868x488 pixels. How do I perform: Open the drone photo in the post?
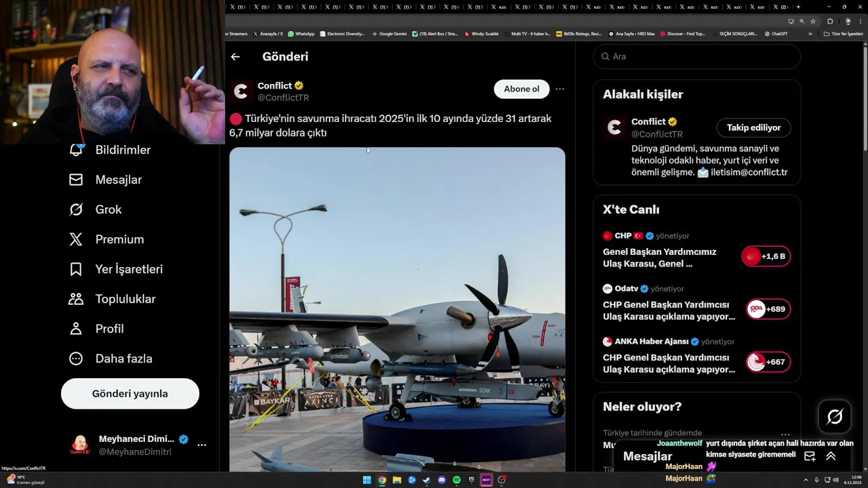click(397, 309)
